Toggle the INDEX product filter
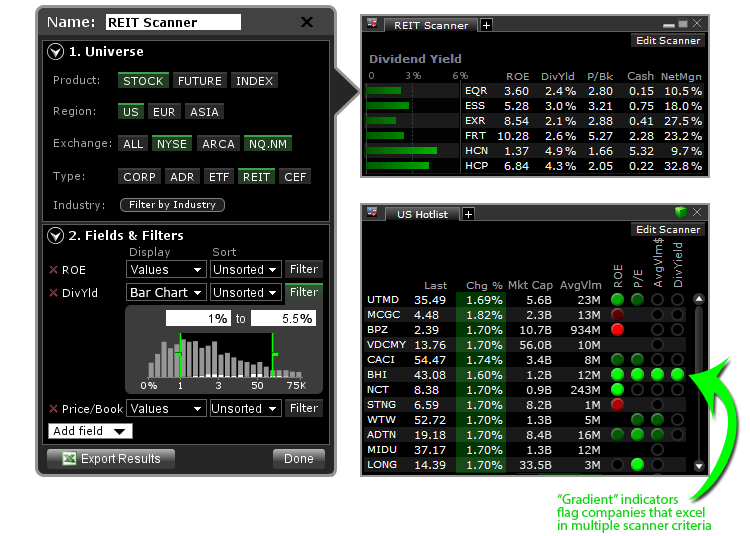The width and height of the screenshot is (750, 536). (x=254, y=81)
